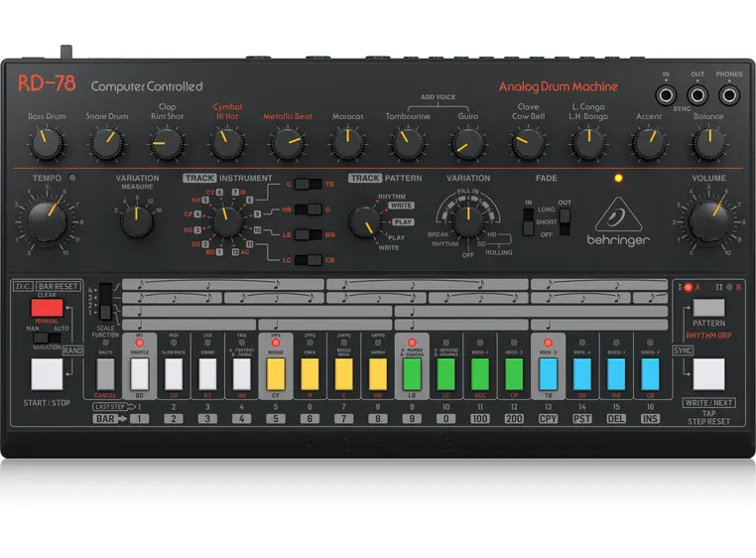This screenshot has height=558, width=756.
Task: Tap step 1 BD Shuffle button
Action: 139,374
